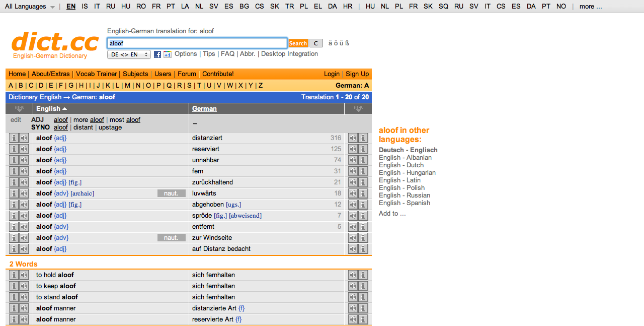Play English audio in reserviert row
This screenshot has height=326, width=644.
24,149
